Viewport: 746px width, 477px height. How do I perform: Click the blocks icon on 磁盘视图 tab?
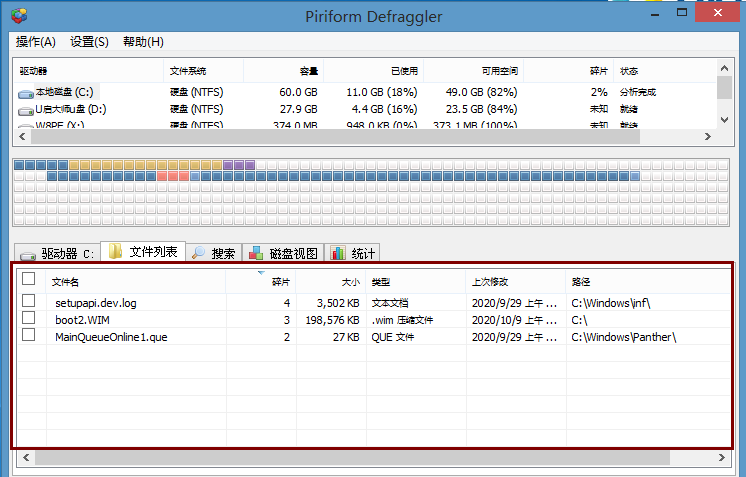click(256, 253)
